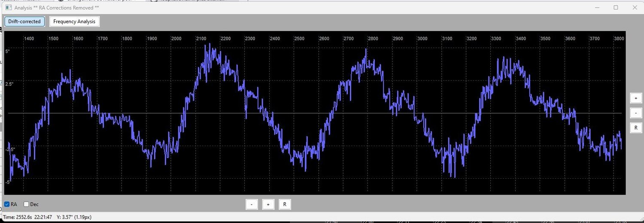Click the 3000 time axis label
Image resolution: width=644 pixels, height=223 pixels.
(422, 39)
